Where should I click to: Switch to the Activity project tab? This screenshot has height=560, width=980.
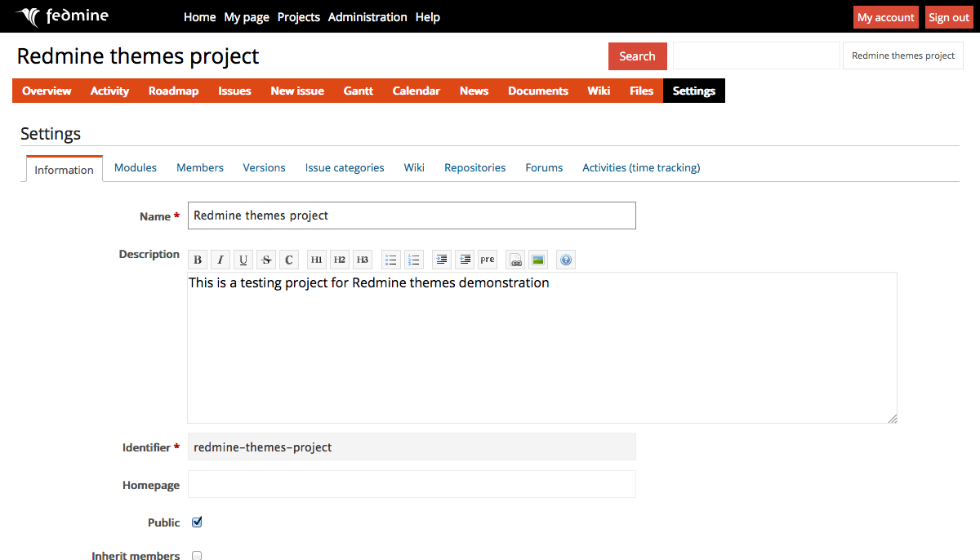109,91
